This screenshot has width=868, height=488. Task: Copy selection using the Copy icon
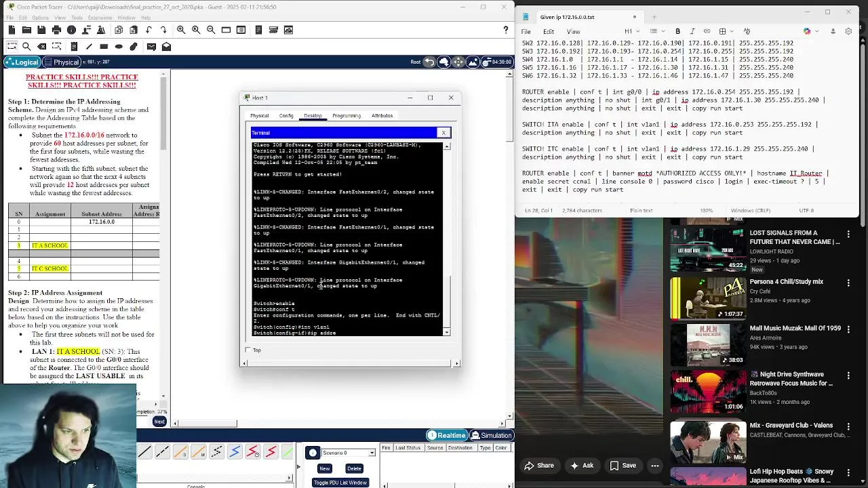click(x=119, y=30)
